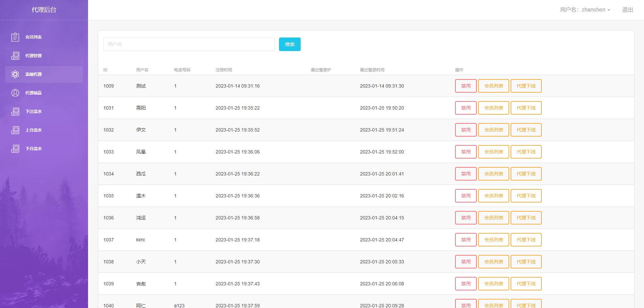Screen dimensions: 644x308
Task: Open 会员列表 for user kimi
Action: tap(493, 240)
